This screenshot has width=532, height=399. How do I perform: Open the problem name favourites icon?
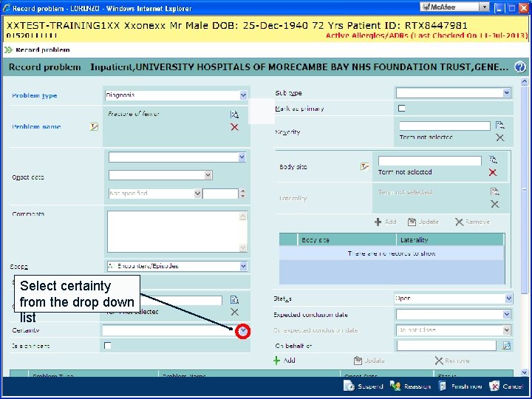[94, 127]
